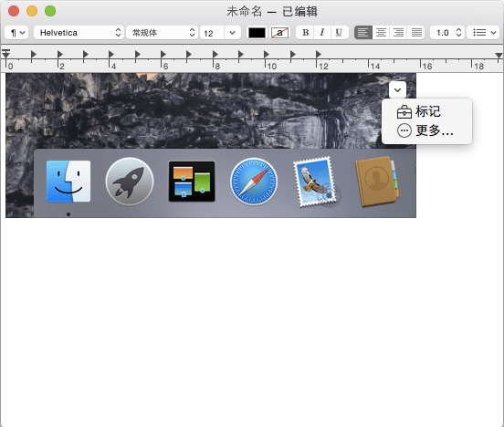Open the list bullets and numbering dropdown
The height and width of the screenshot is (427, 504).
[483, 33]
